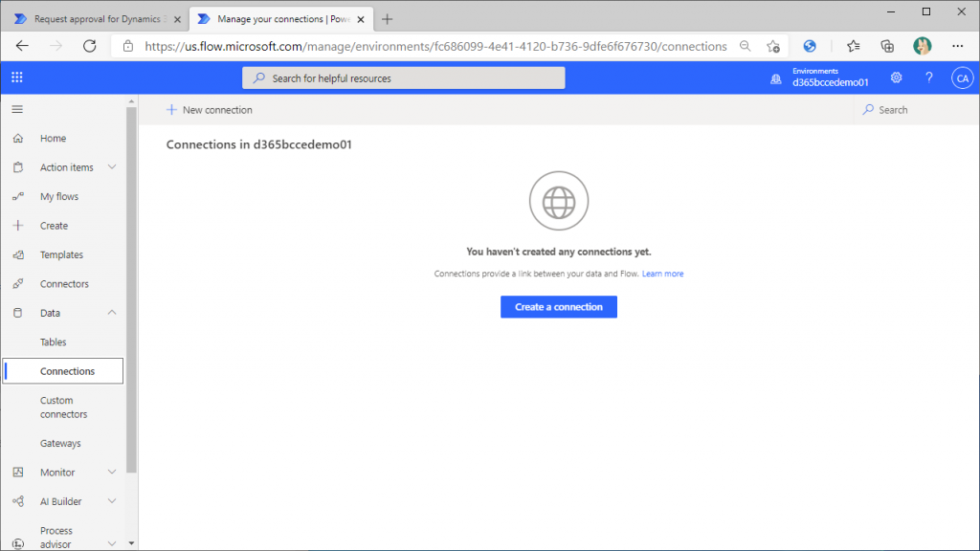
Task: Click the blue globe extension icon
Action: point(810,46)
